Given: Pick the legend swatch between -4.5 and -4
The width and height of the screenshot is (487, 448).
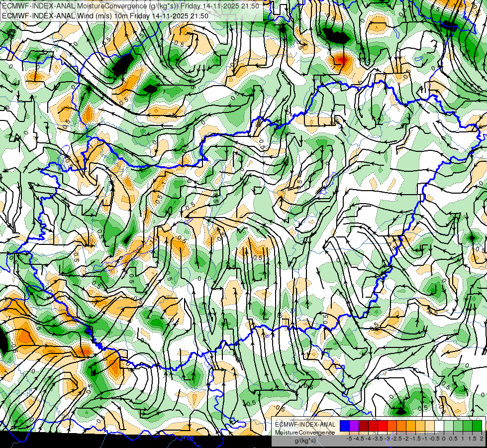Looking at the screenshot, I should tap(364, 426).
